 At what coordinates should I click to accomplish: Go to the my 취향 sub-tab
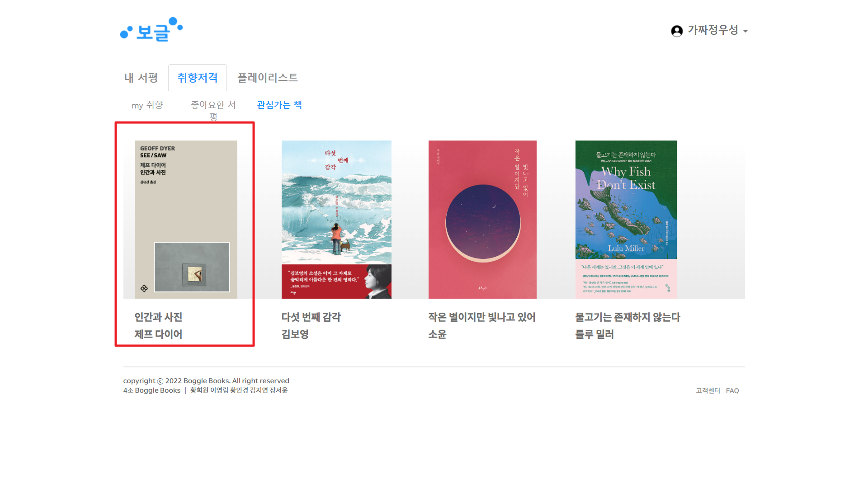[x=147, y=105]
